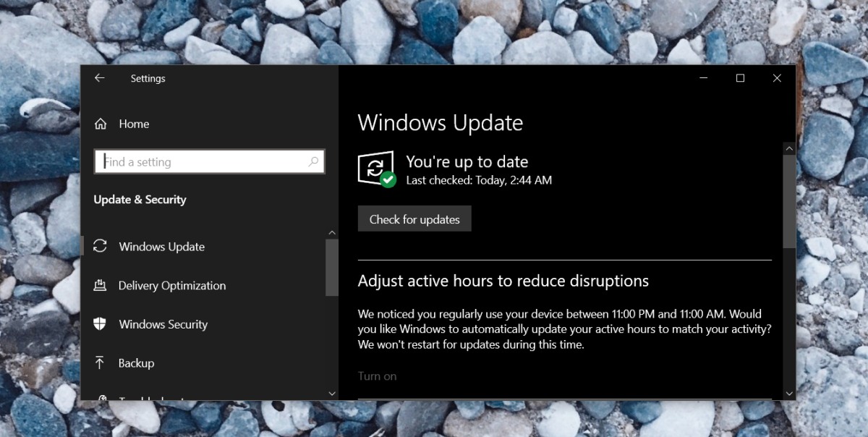The width and height of the screenshot is (868, 437).
Task: Click the Adjust active hours heading
Action: tap(503, 281)
